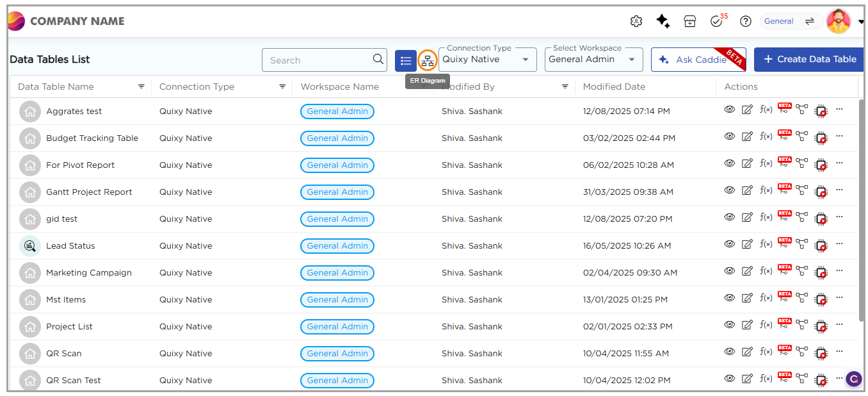Open admin settings gear icon
The width and height of the screenshot is (868, 396).
(636, 21)
